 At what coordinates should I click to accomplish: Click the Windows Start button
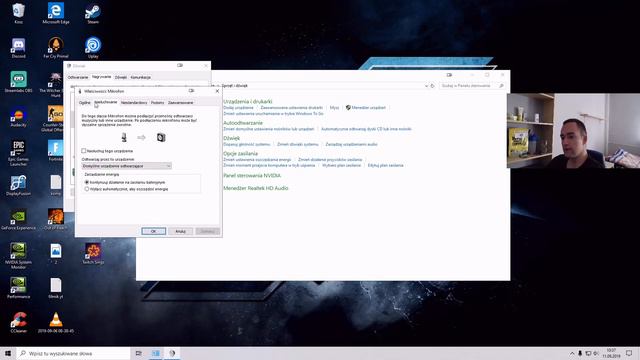coord(8,353)
